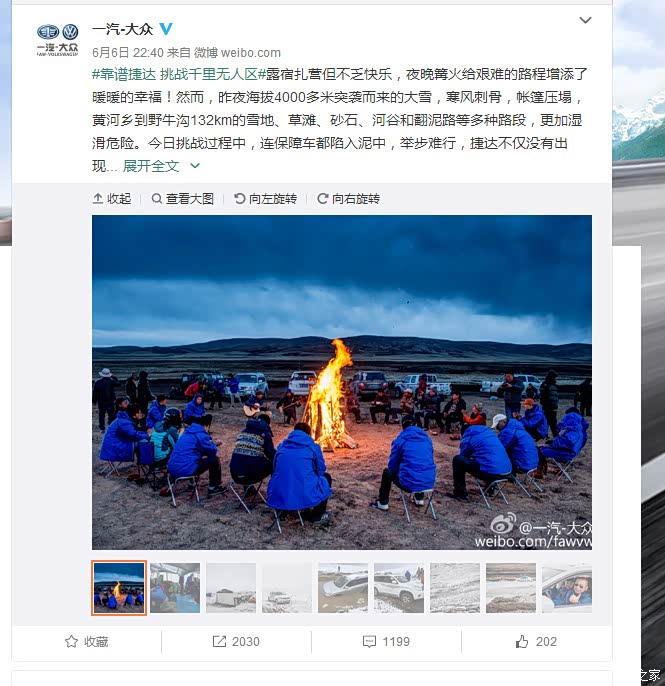Open the post options chevron menu
The width and height of the screenshot is (665, 686).
[x=585, y=20]
